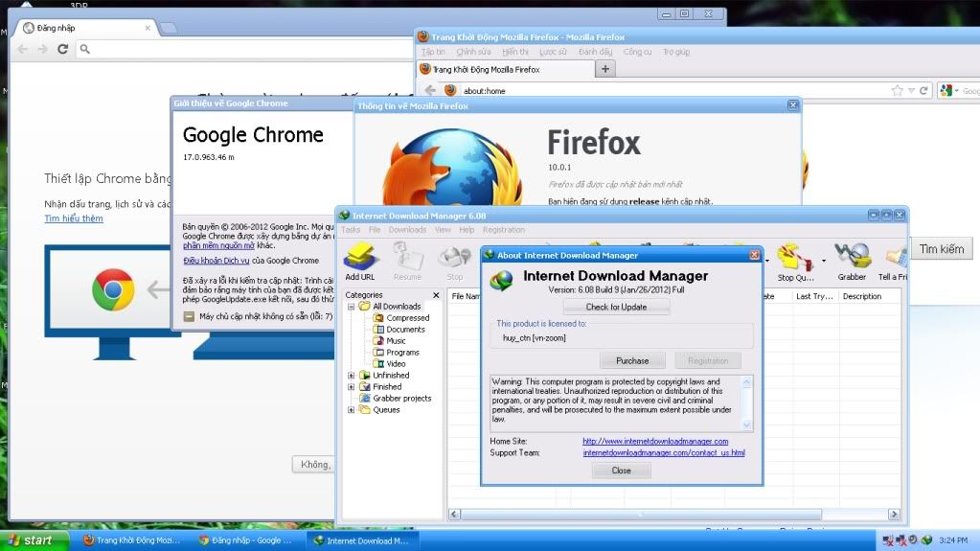
Task: Expand the Queues tree node
Action: (x=352, y=409)
